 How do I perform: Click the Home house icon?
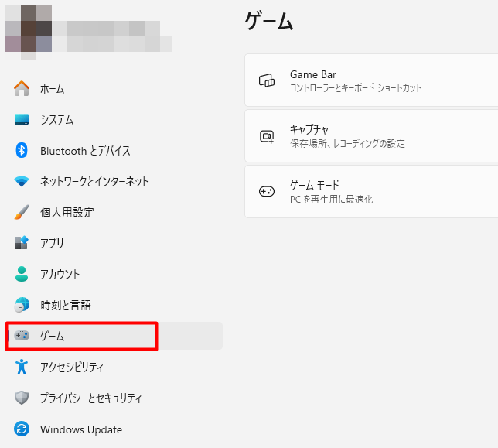click(22, 88)
